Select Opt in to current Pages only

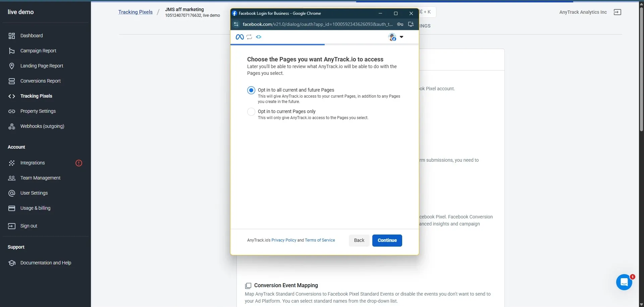251,112
